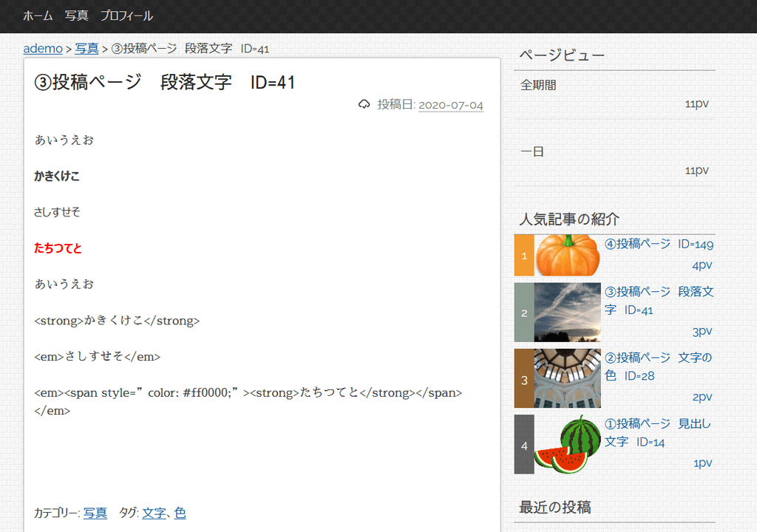Viewport: 757px width, 532px height.
Task: Click the post date 2020-07-04 link
Action: (450, 106)
